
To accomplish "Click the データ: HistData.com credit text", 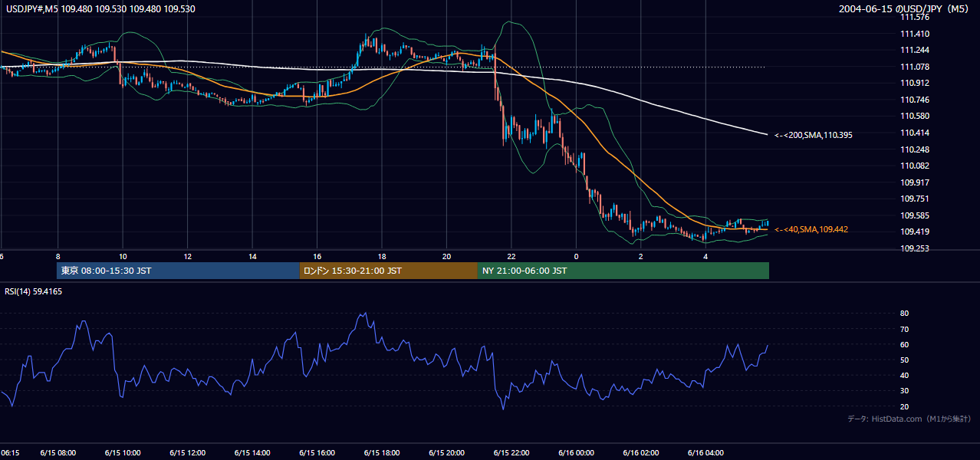I will click(x=909, y=419).
